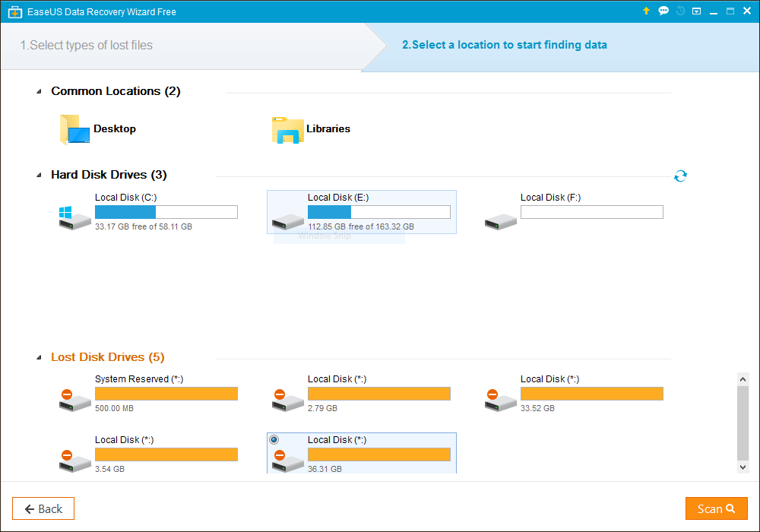Click "33.17 GB free of 58.11 GB" text
The width and height of the screenshot is (760, 532).
[144, 226]
